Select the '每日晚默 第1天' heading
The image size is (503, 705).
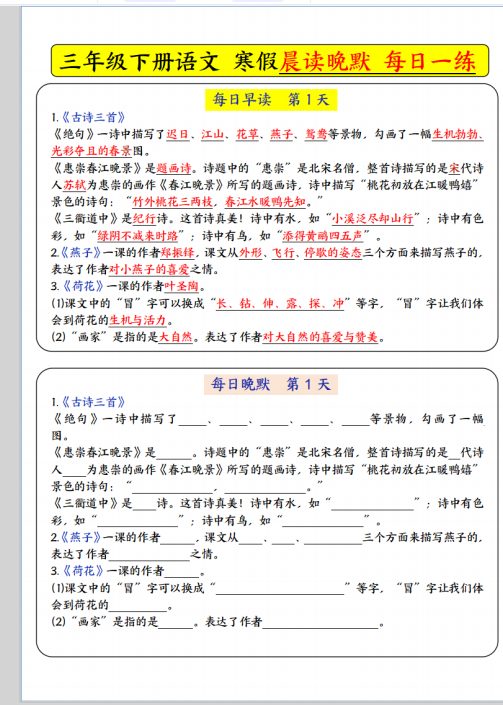271,384
